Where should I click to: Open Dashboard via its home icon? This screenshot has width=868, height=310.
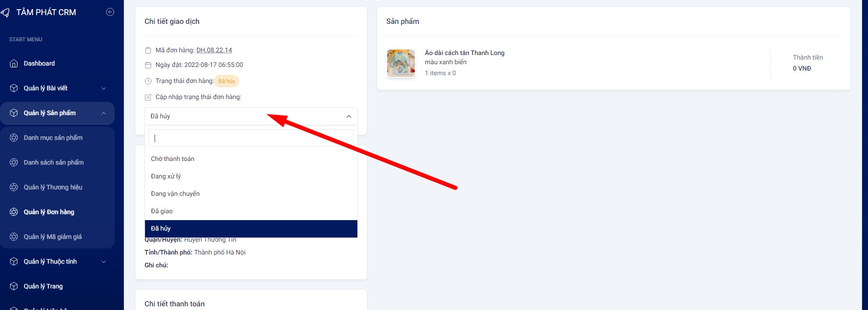point(14,63)
